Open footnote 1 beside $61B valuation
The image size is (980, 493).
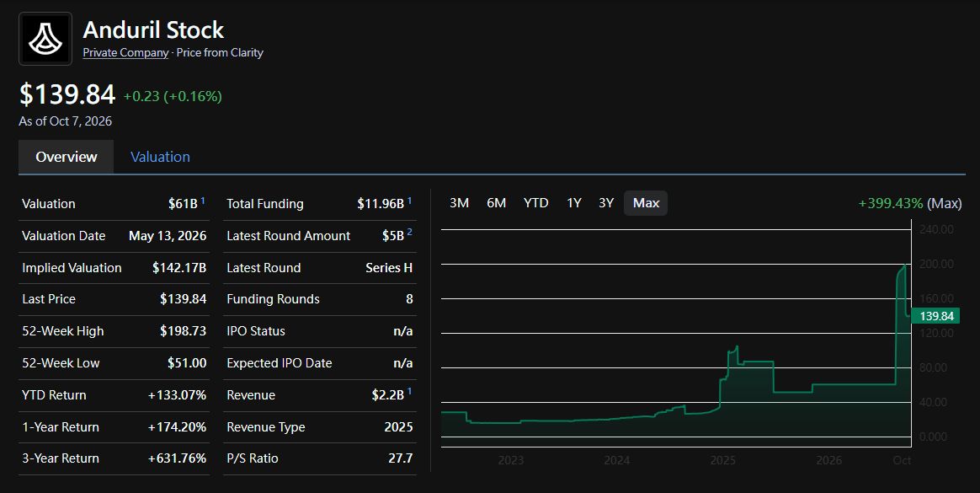point(203,201)
